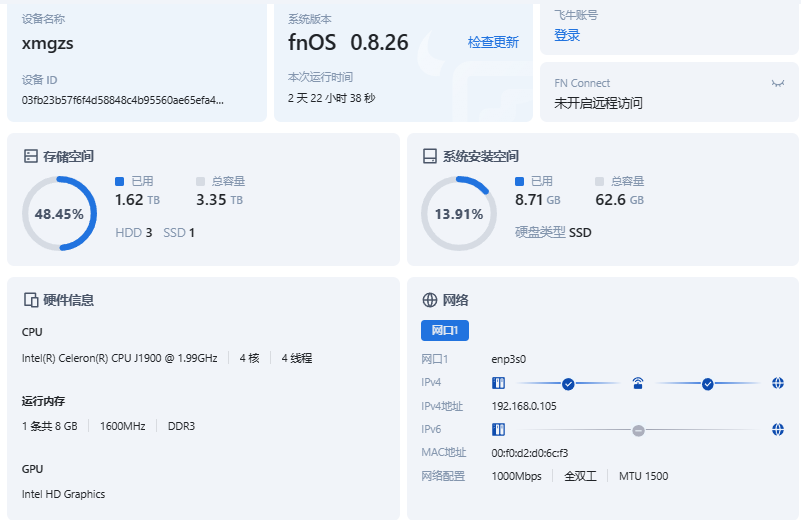Click the 1 条共 8 GB memory text

pyautogui.click(x=50, y=426)
